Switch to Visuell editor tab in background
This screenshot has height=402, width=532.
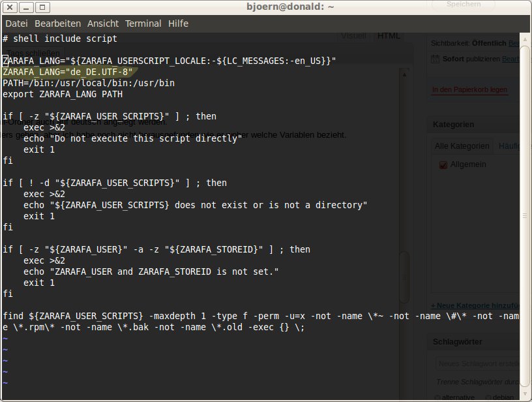353,36
